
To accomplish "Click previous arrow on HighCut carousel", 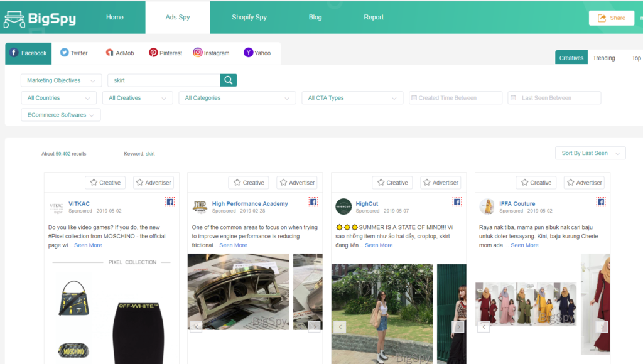I will [340, 327].
